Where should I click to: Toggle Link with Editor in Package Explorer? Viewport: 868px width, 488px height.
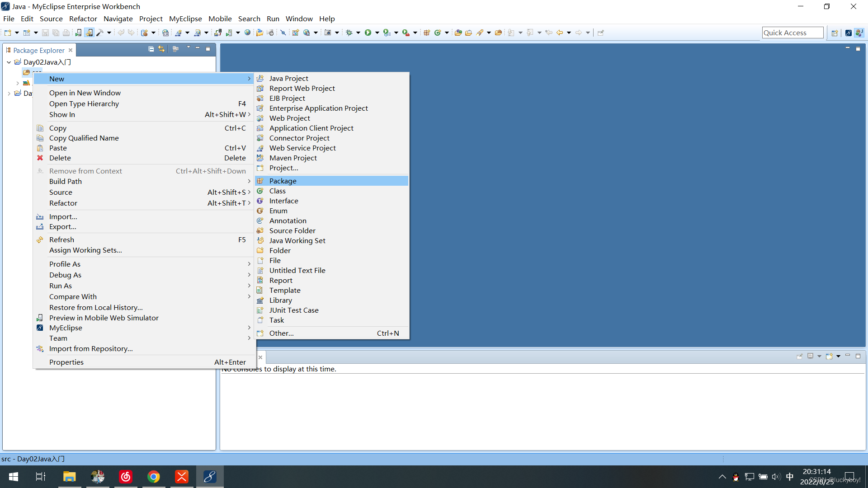(x=161, y=49)
